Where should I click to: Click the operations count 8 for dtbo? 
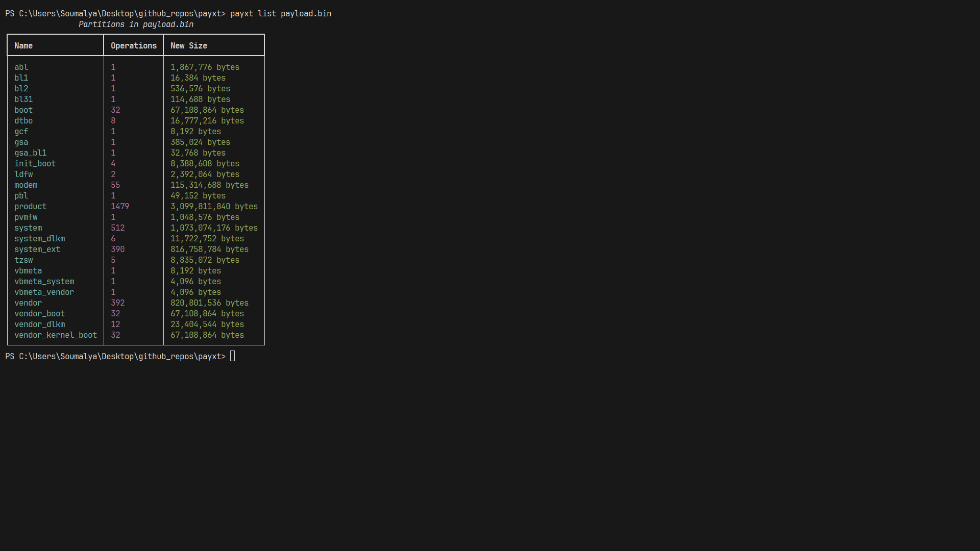click(113, 121)
